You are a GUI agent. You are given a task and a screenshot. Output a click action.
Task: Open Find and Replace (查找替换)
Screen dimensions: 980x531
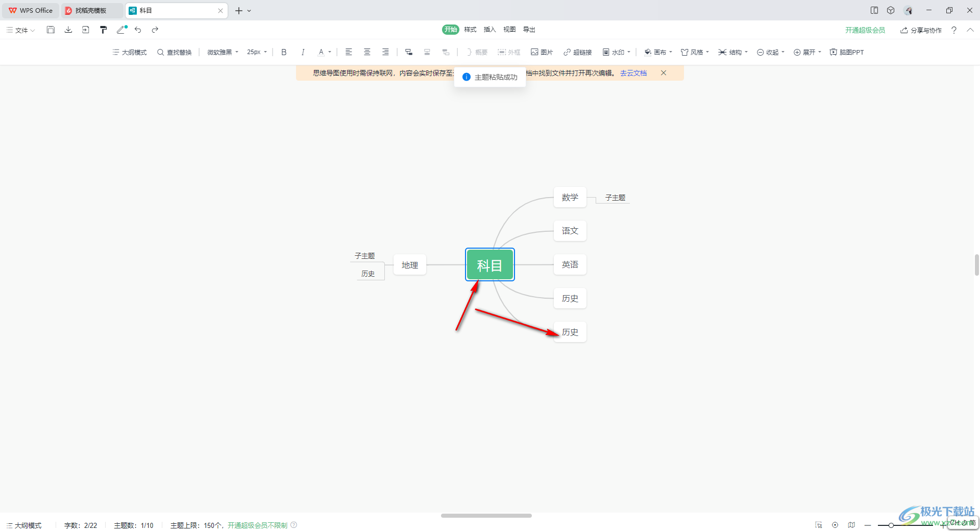click(175, 52)
